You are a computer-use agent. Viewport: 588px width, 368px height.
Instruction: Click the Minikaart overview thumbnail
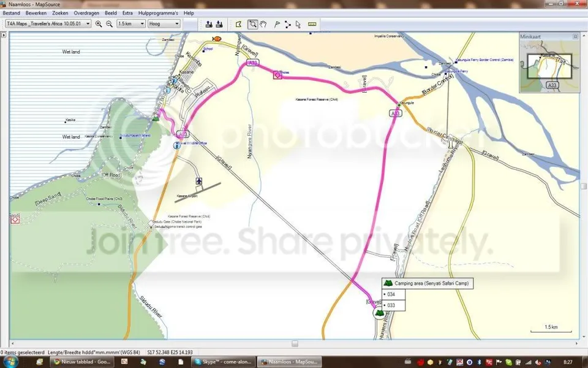(x=549, y=66)
